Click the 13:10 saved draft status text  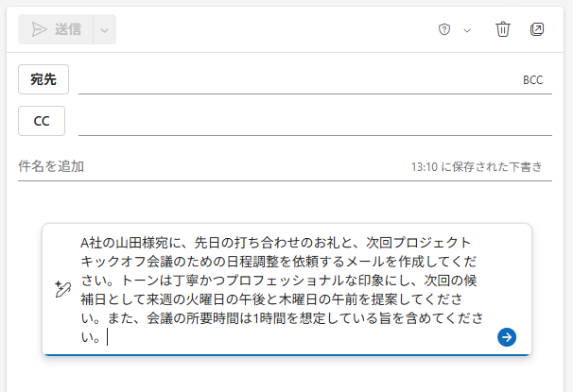477,167
